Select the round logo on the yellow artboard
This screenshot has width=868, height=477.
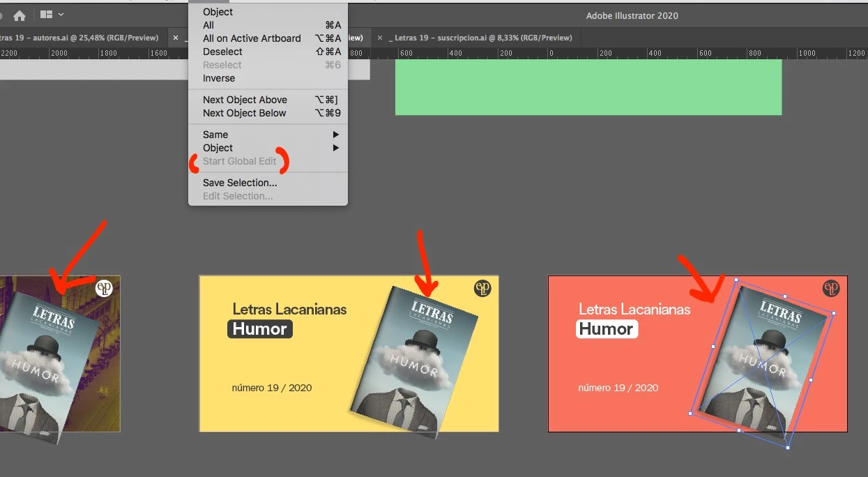[x=482, y=288]
